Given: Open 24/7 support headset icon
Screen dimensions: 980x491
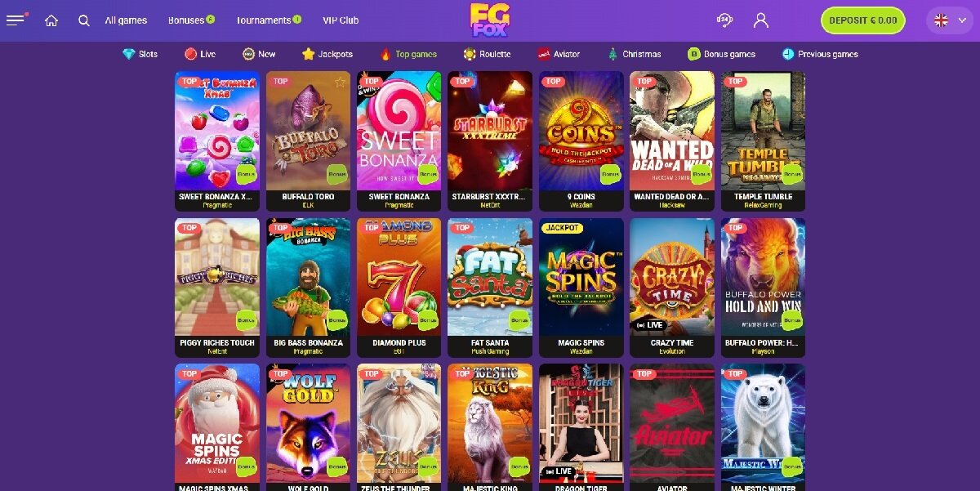Looking at the screenshot, I should click(x=724, y=20).
